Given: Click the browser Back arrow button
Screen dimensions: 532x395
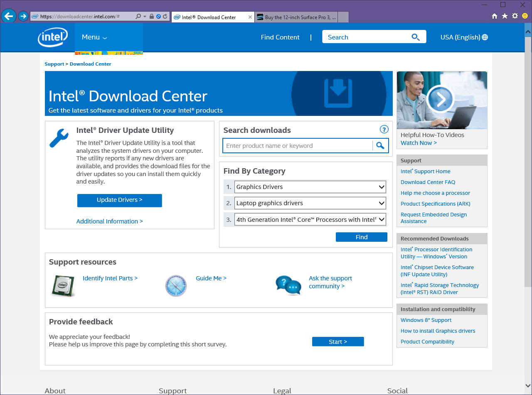Looking at the screenshot, I should pyautogui.click(x=9, y=16).
